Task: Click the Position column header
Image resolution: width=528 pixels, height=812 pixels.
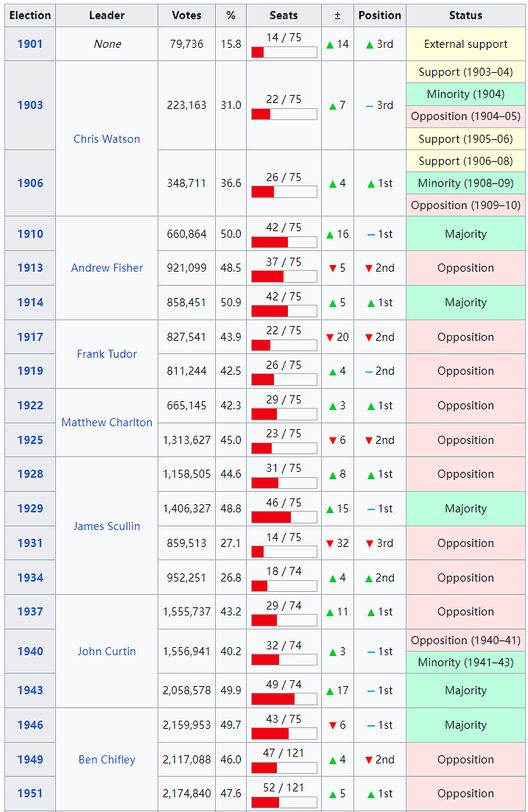Action: [x=380, y=15]
